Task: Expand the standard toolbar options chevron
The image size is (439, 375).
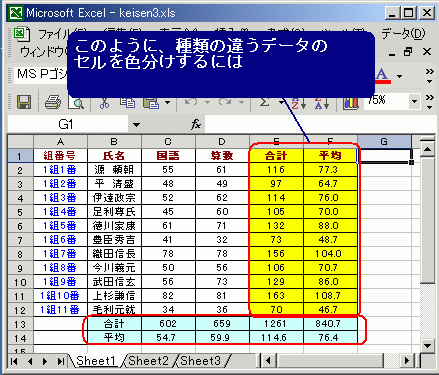Action: [x=430, y=102]
